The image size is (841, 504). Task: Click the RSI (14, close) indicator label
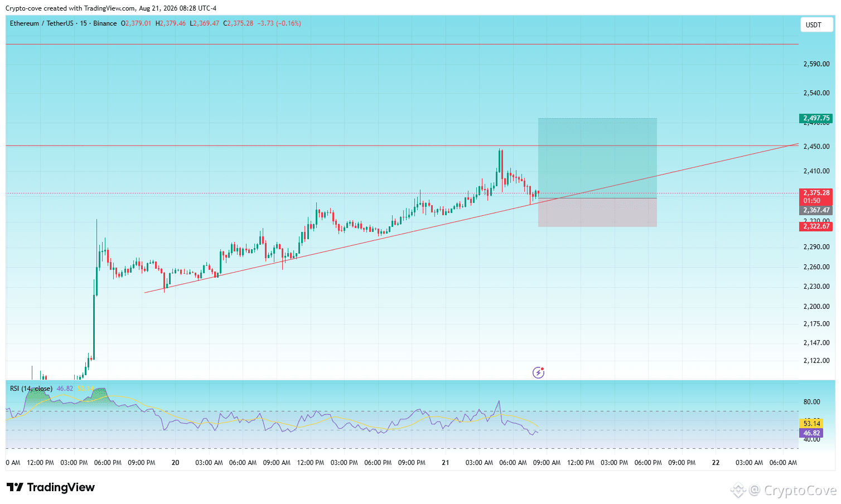[x=31, y=389]
